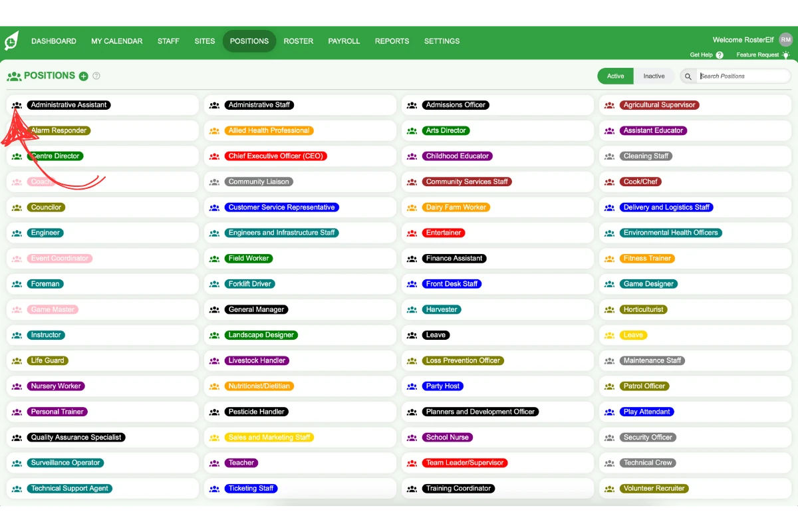
Task: Click the people icon beside Agricultural Supervisor
Action: [609, 105]
